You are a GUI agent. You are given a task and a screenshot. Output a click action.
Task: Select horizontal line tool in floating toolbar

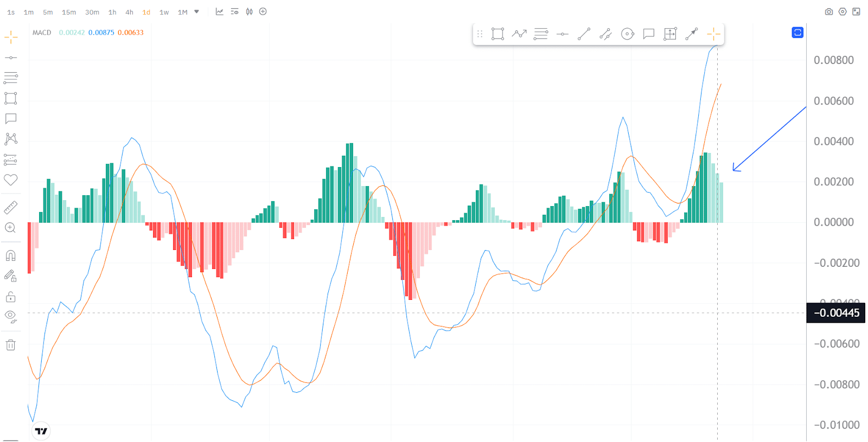[563, 34]
